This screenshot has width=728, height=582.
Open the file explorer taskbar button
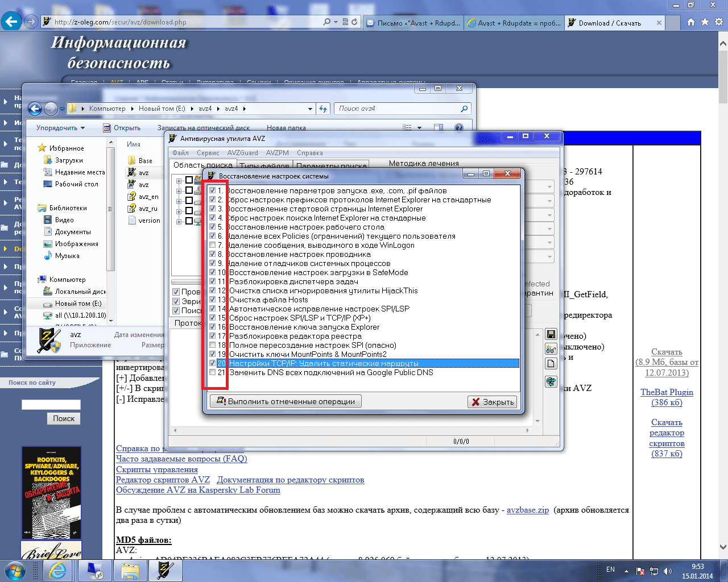[x=130, y=570]
